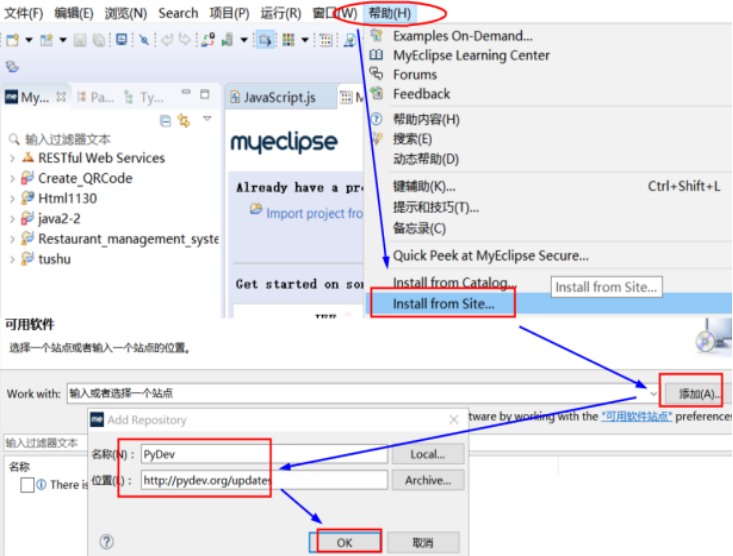Open the 运行(R) menu

280,13
